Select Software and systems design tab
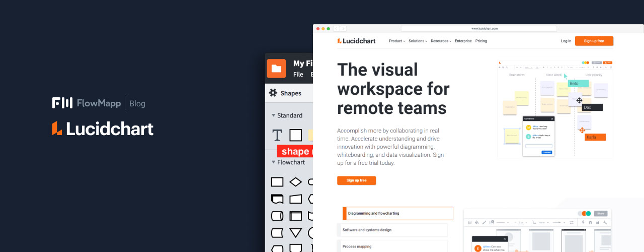 point(392,230)
